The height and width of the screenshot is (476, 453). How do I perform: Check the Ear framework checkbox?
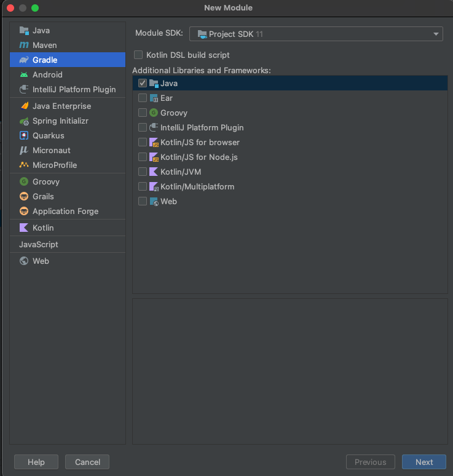point(143,98)
